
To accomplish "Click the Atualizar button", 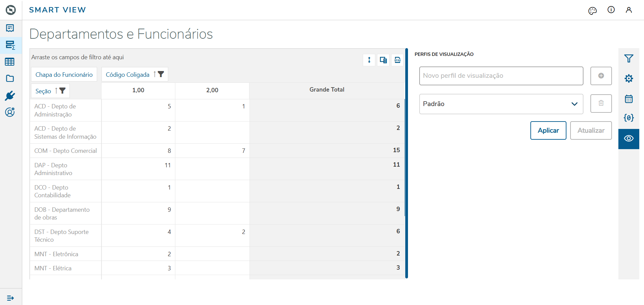I will pos(591,130).
